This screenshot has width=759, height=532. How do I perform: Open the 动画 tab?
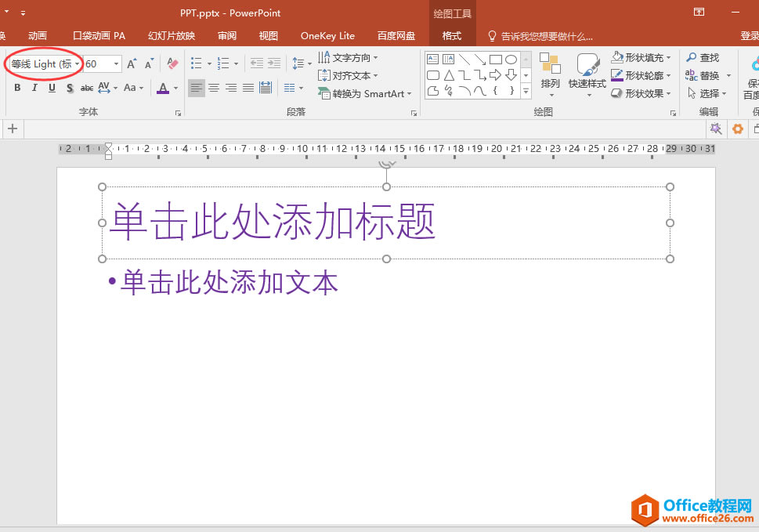38,35
